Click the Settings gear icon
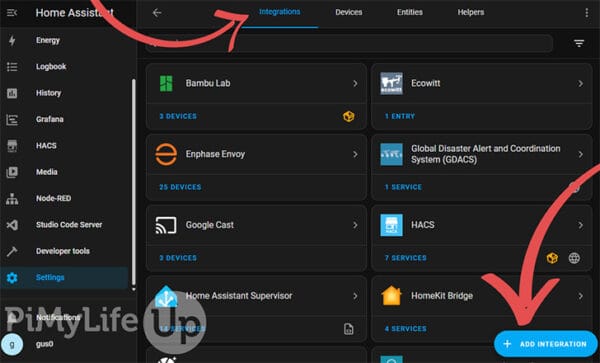The width and height of the screenshot is (600, 363). pyautogui.click(x=12, y=278)
